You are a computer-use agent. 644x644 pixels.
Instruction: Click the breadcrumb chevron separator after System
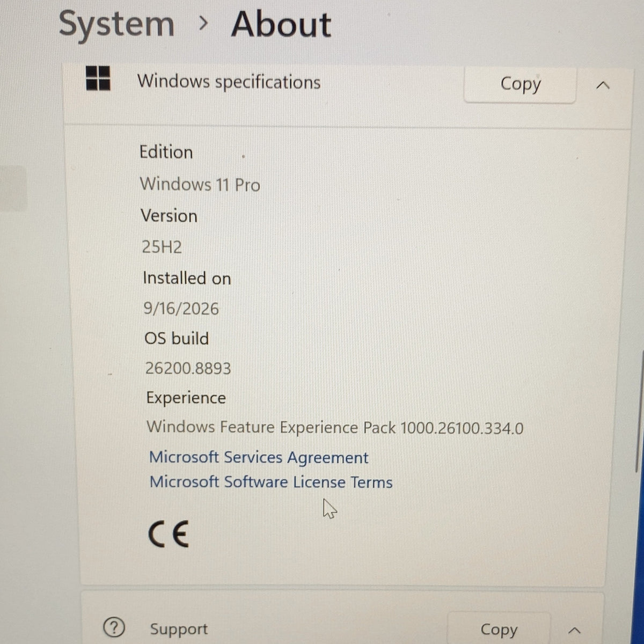(x=203, y=23)
